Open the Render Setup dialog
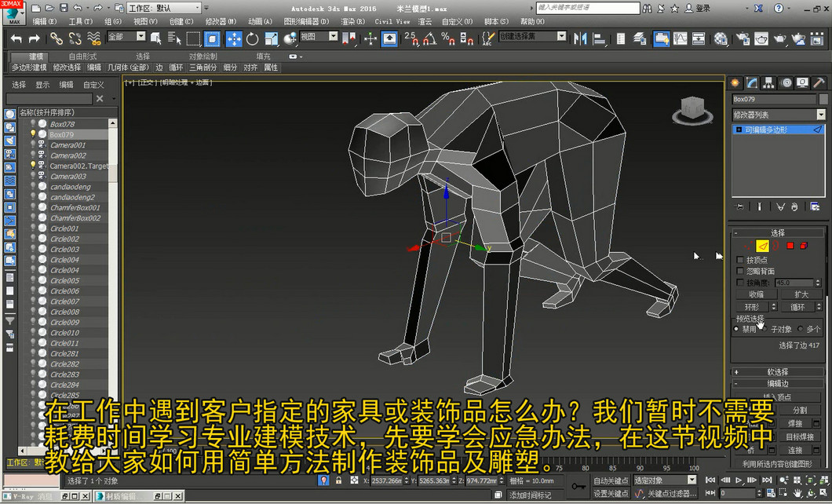 [x=743, y=38]
